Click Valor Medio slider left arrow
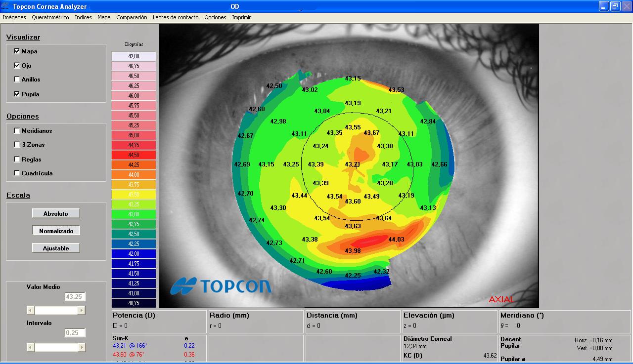 click(x=31, y=310)
